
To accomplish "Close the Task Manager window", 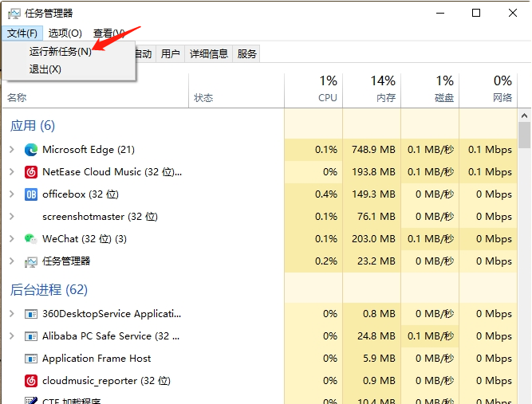I will [x=513, y=14].
